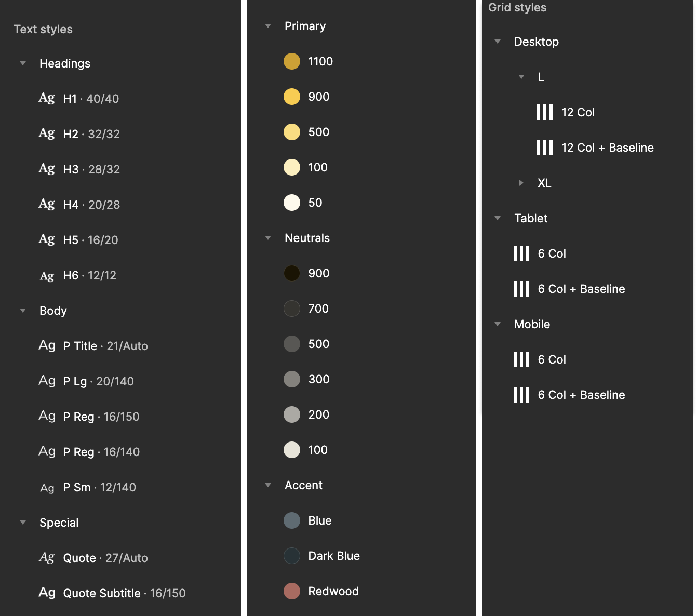Click the Mobile 6 Col + Baseline grid icon

pos(521,395)
